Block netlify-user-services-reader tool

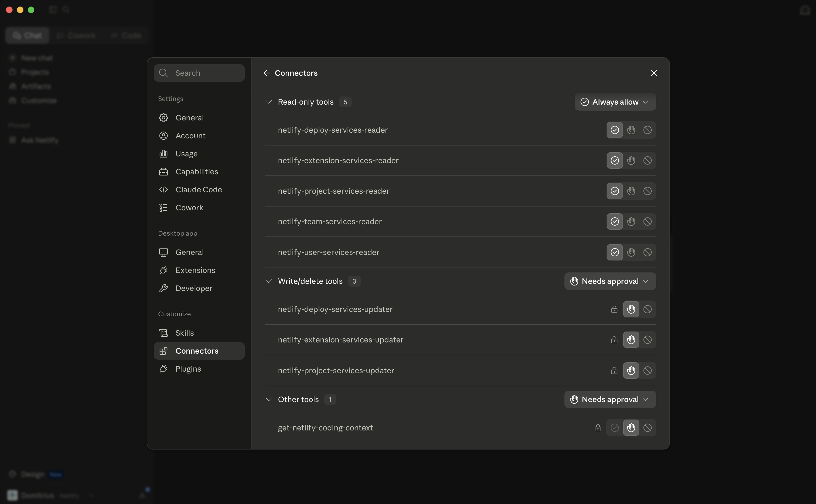[x=647, y=252]
